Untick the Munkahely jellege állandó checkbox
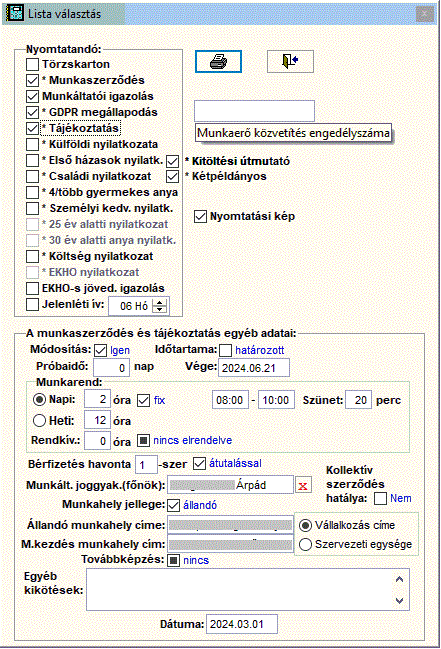 pos(174,505)
